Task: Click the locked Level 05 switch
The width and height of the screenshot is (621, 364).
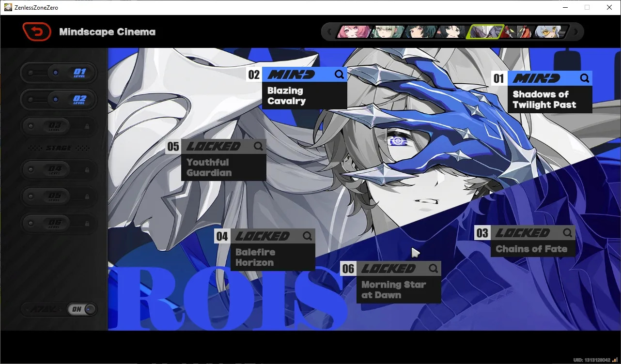Action: [x=59, y=197]
